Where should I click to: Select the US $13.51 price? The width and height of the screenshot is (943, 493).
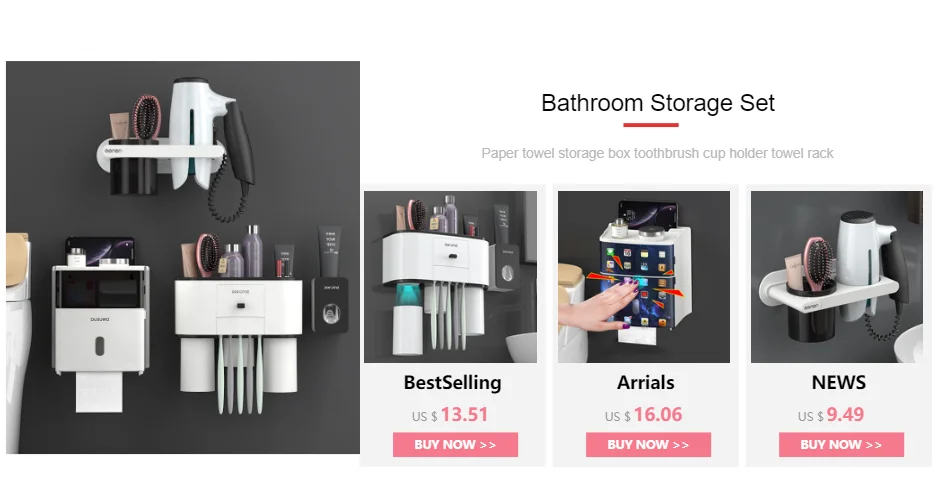click(x=450, y=415)
